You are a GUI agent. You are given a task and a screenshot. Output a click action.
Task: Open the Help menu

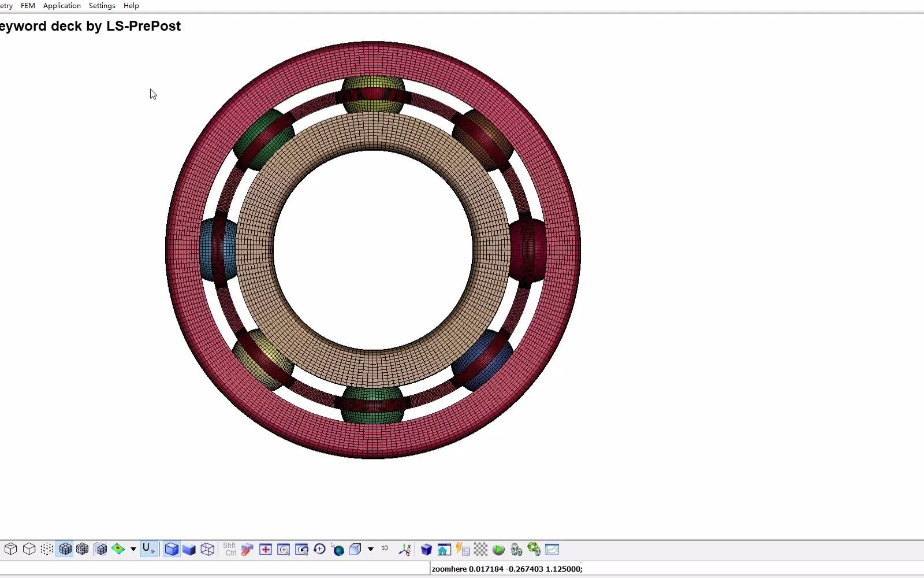point(131,6)
